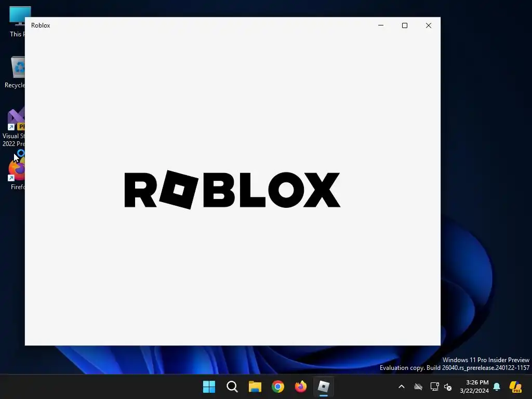
Task: Open notifications bell icon
Action: (x=497, y=387)
